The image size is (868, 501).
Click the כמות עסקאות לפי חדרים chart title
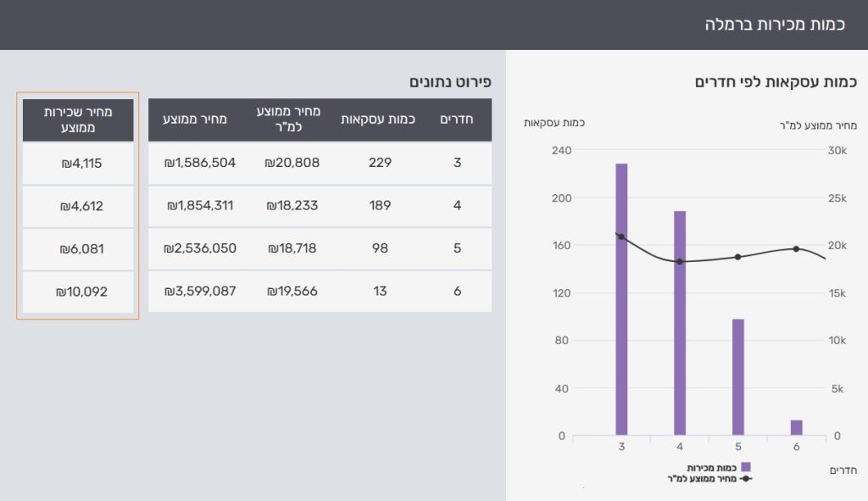click(x=776, y=82)
